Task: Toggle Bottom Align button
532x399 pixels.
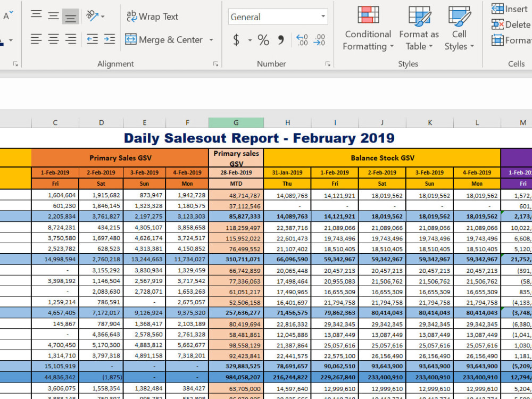Action: pos(71,16)
